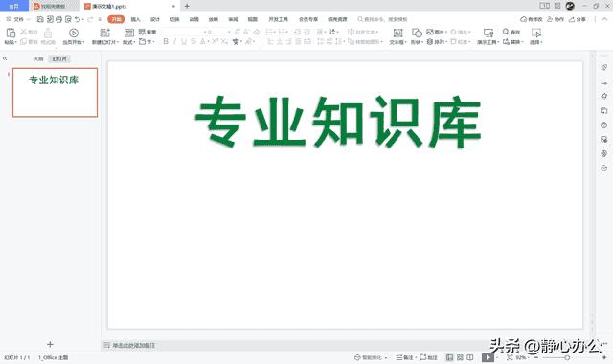Collapse the slide panel with double chevron

[x=5, y=58]
